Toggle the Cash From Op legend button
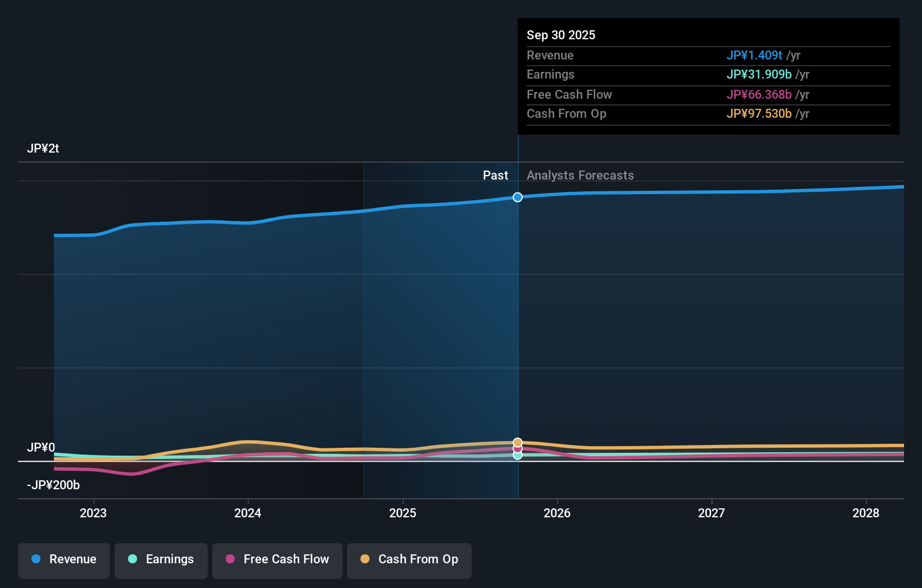 point(409,561)
